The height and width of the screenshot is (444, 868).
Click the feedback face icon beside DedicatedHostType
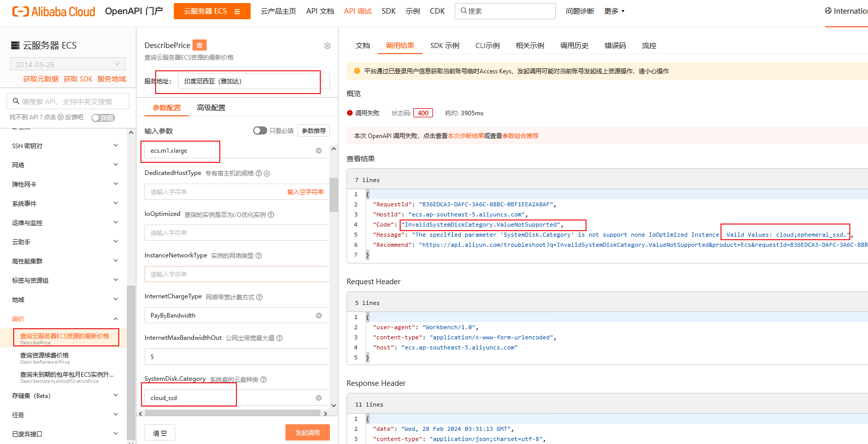click(x=267, y=173)
